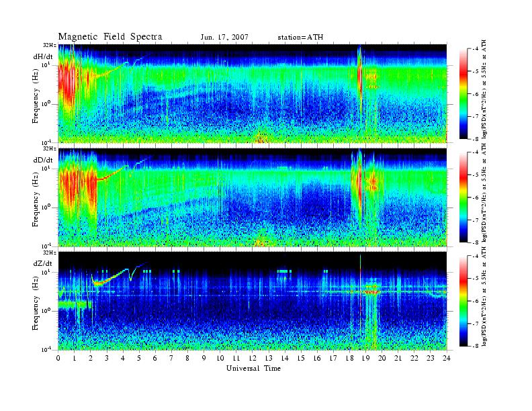The width and height of the screenshot is (532, 411).
Task: Click hour "14" on the time axis
Action: point(285,358)
